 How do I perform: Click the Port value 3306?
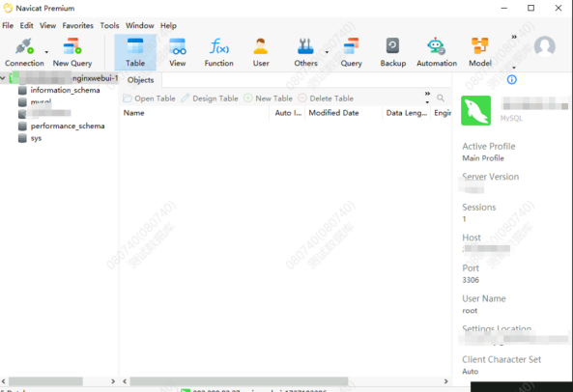471,280
